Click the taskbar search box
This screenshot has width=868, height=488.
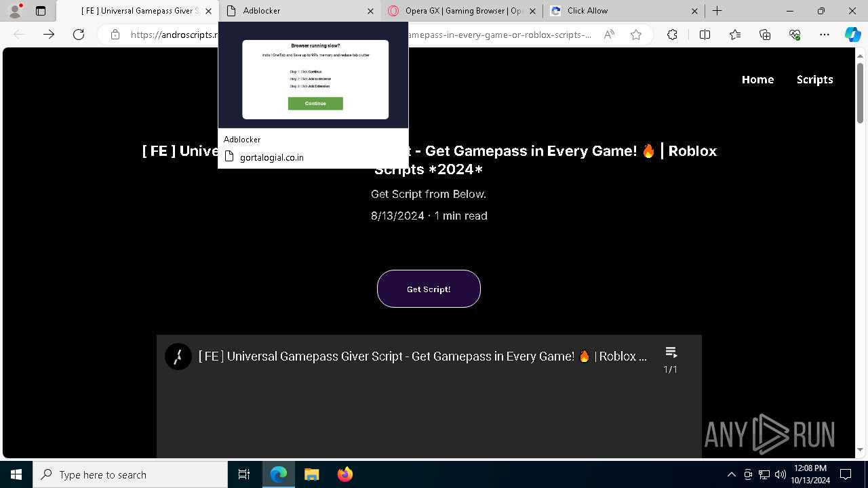click(x=130, y=474)
